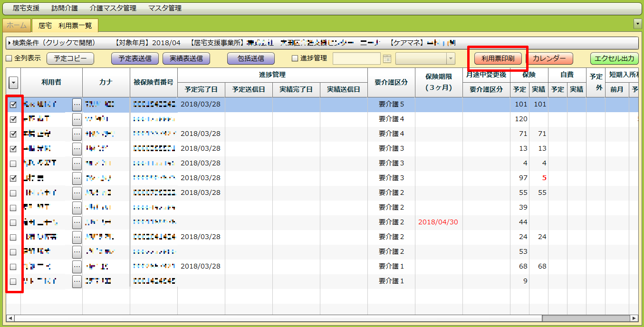Switch to the ホーム tab
The width and height of the screenshot is (644, 327).
tap(17, 26)
